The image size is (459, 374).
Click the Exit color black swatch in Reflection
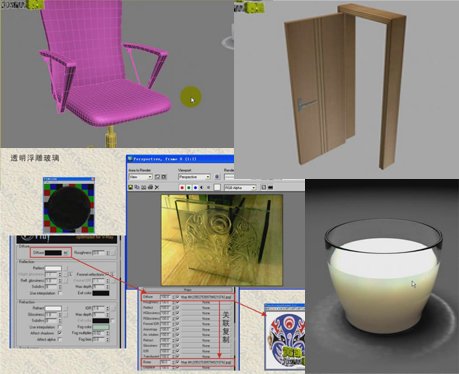(101, 293)
